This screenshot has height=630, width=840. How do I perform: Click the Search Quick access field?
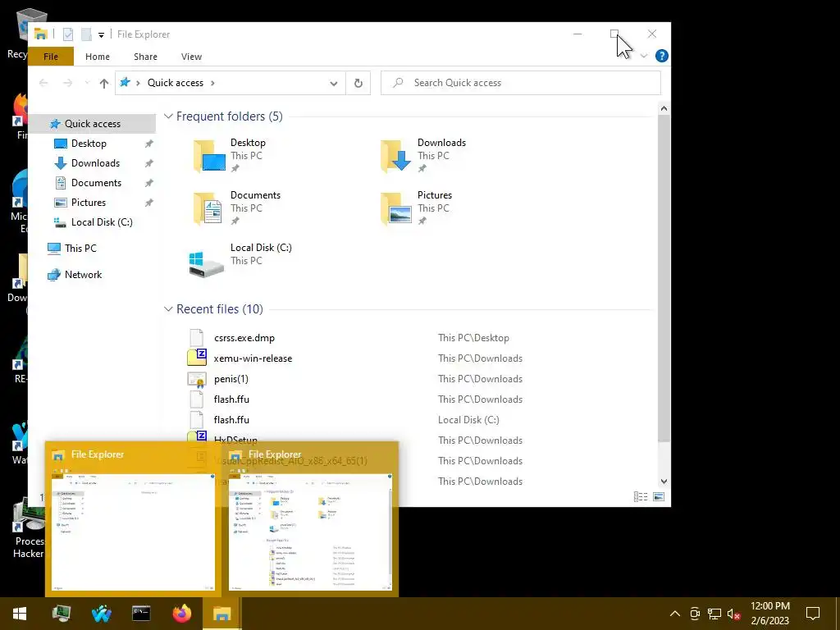point(521,83)
